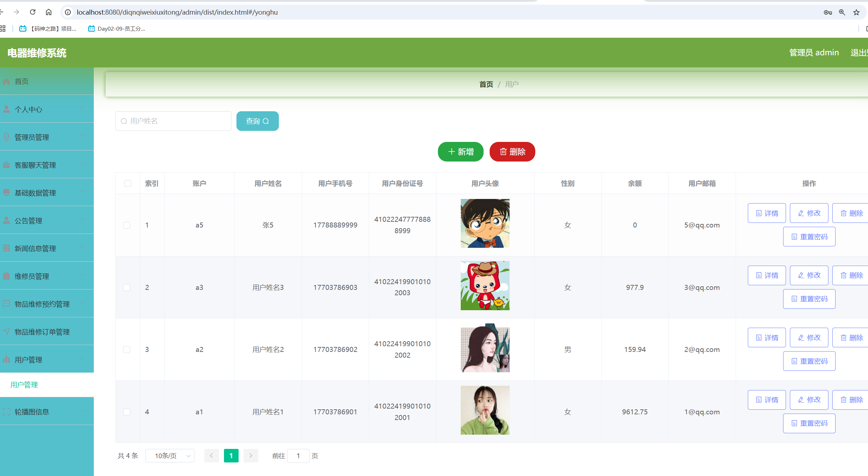Open the 物品维修预约管理 sidebar menu
The height and width of the screenshot is (476, 868).
pyautogui.click(x=47, y=304)
